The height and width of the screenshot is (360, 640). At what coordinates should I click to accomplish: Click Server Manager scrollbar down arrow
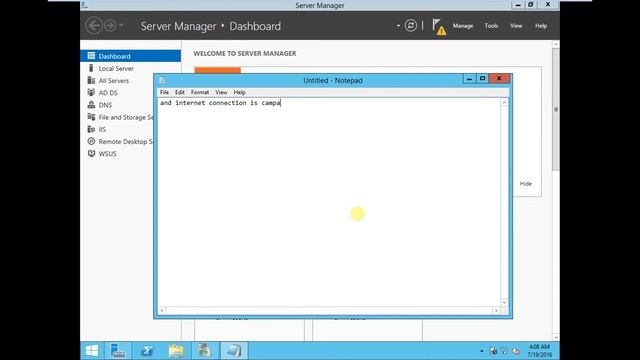pyautogui.click(x=556, y=337)
